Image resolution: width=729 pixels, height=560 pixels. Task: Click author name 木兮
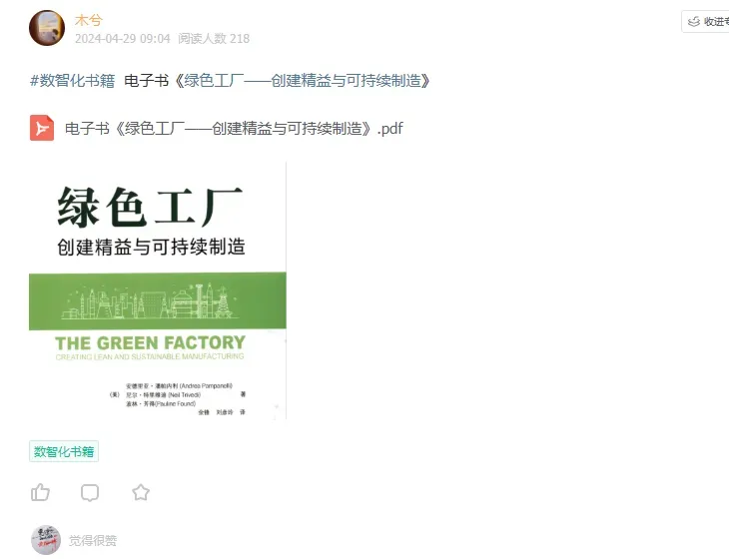88,20
